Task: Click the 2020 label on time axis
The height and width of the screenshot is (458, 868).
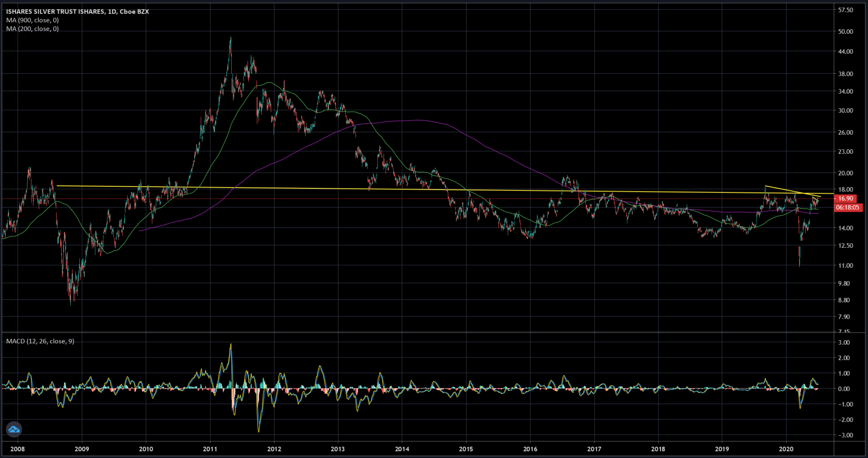Action: pyautogui.click(x=786, y=449)
